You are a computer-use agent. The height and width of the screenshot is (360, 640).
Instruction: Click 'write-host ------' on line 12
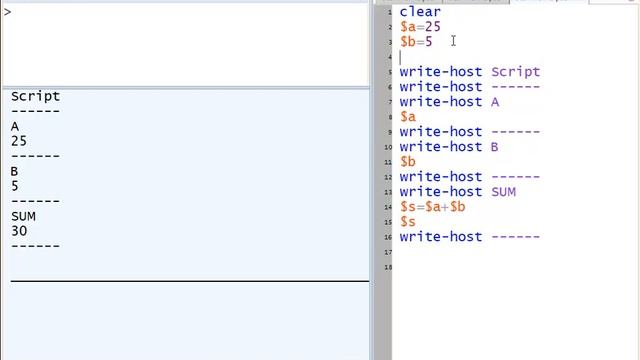pos(470,177)
